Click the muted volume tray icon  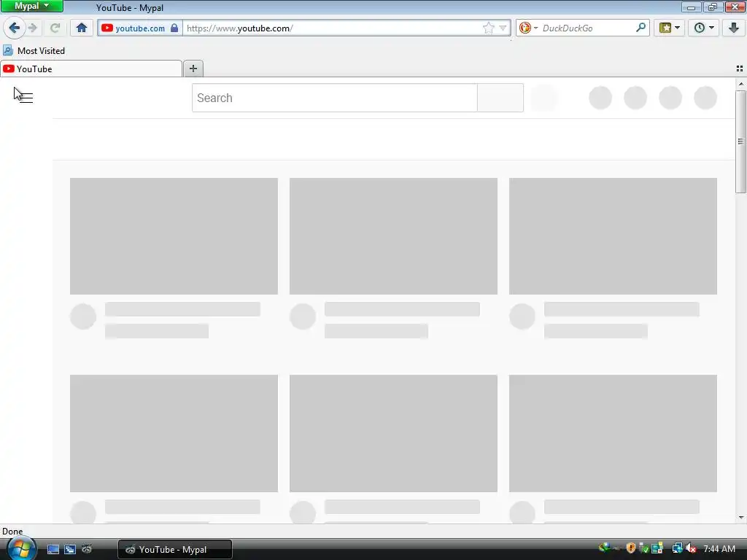691,548
